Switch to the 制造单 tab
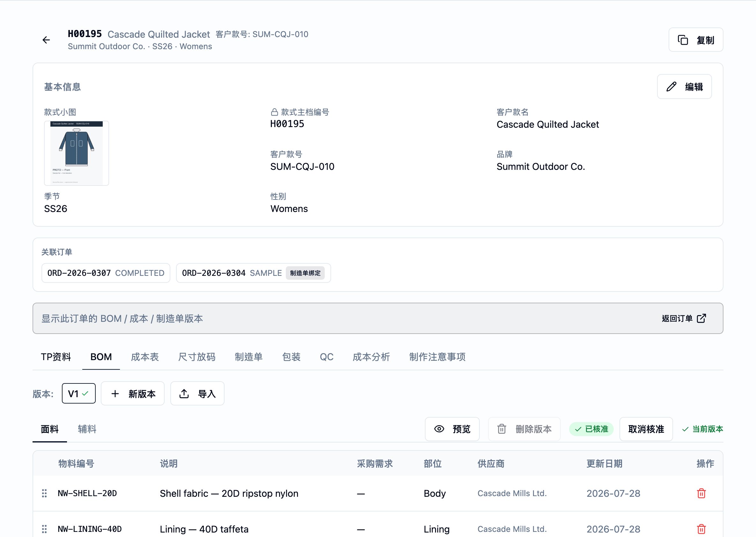 [x=248, y=357]
